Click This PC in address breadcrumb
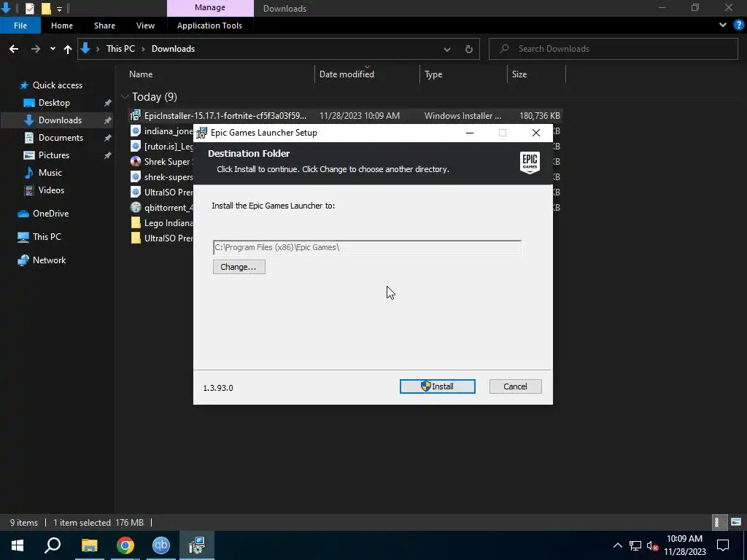Screen dimensions: 747x560 120,49
